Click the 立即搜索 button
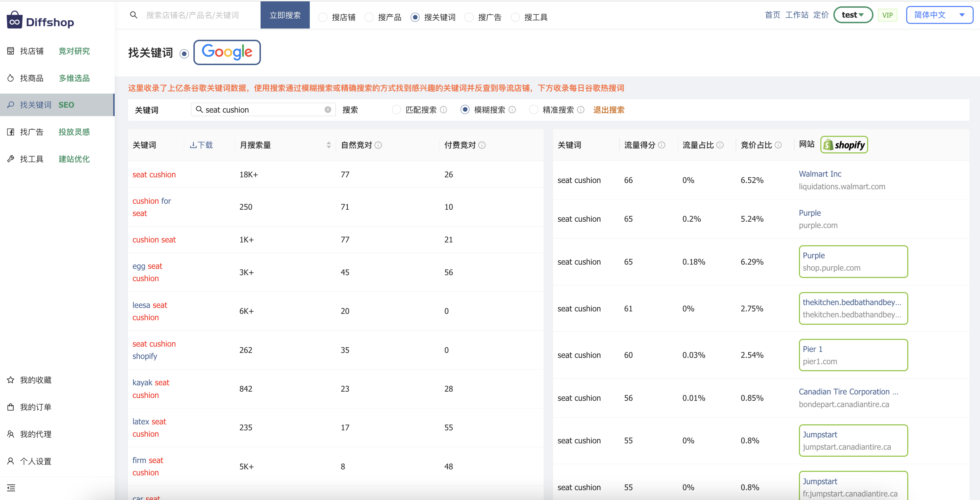The height and width of the screenshot is (500, 980). point(285,15)
